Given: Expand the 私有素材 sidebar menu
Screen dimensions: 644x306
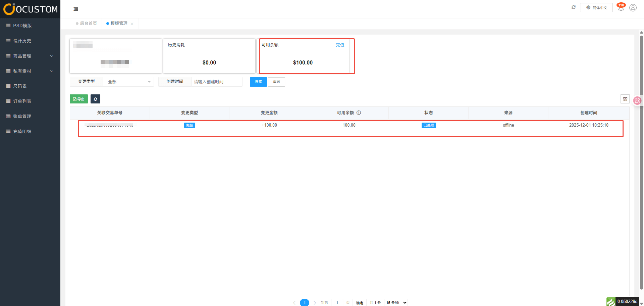Looking at the screenshot, I should click(30, 71).
